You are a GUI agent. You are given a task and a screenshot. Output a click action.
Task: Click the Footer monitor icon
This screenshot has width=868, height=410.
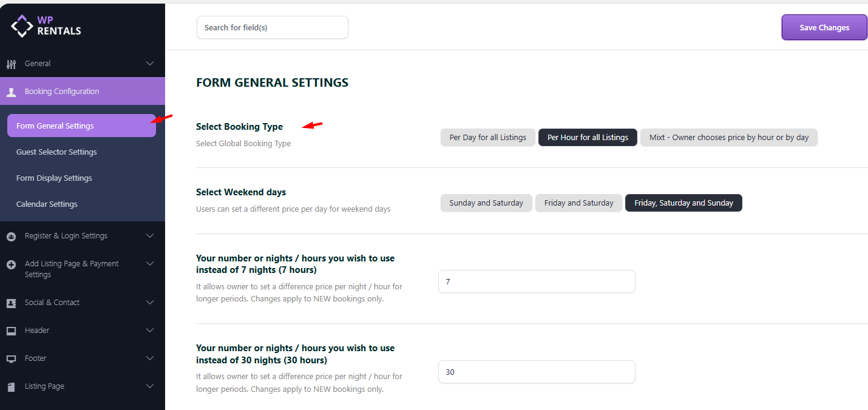pos(11,358)
